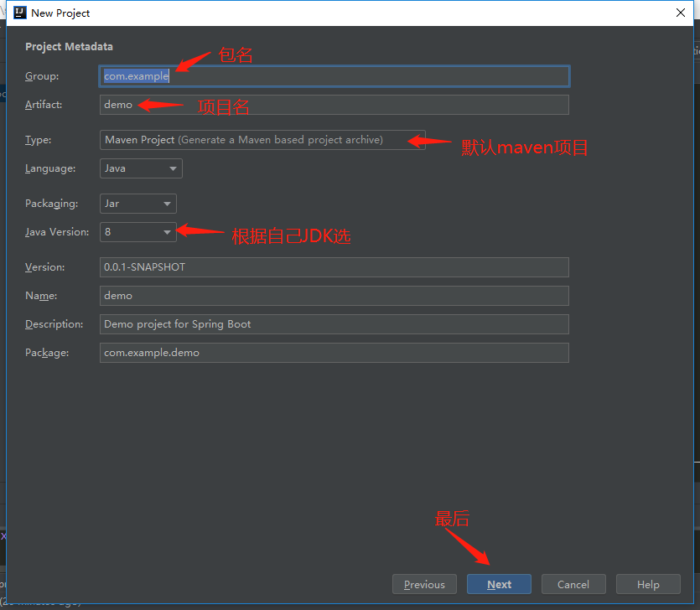Click the IntelliJ IDEA icon in title bar
This screenshot has width=700, height=610.
tap(20, 13)
